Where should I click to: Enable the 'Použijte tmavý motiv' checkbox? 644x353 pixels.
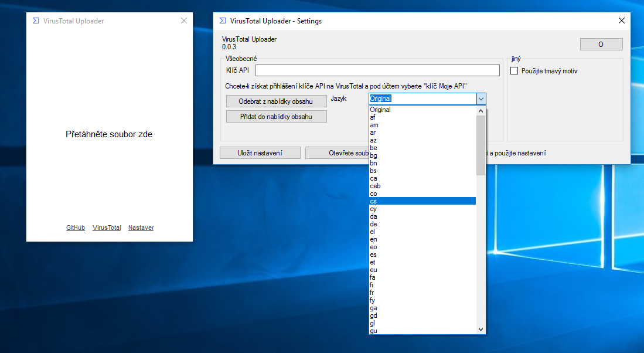coord(514,71)
